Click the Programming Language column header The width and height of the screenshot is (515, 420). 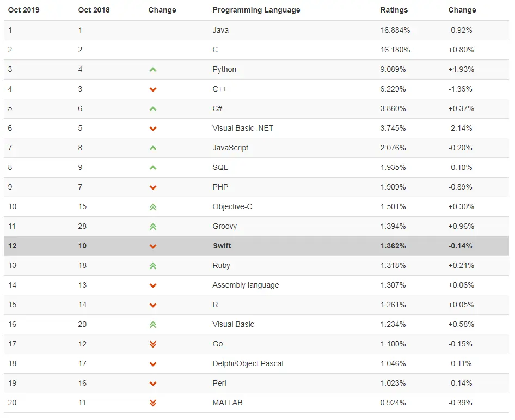click(x=256, y=10)
